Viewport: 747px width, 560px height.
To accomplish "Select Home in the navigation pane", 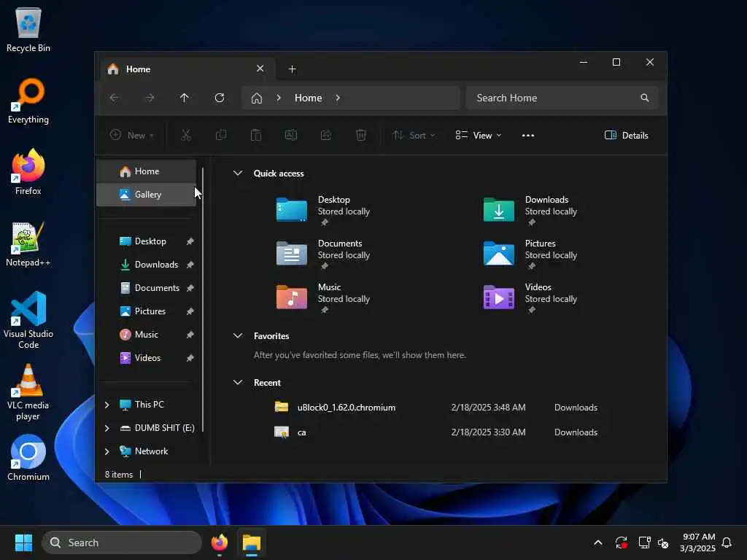I will point(146,171).
